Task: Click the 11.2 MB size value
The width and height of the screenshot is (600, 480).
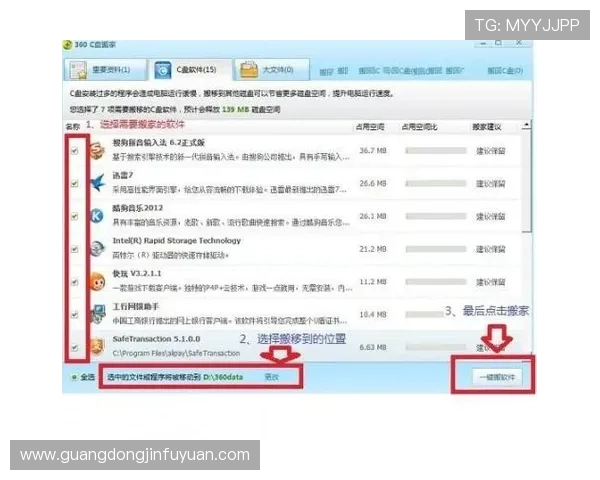Action: (x=373, y=282)
